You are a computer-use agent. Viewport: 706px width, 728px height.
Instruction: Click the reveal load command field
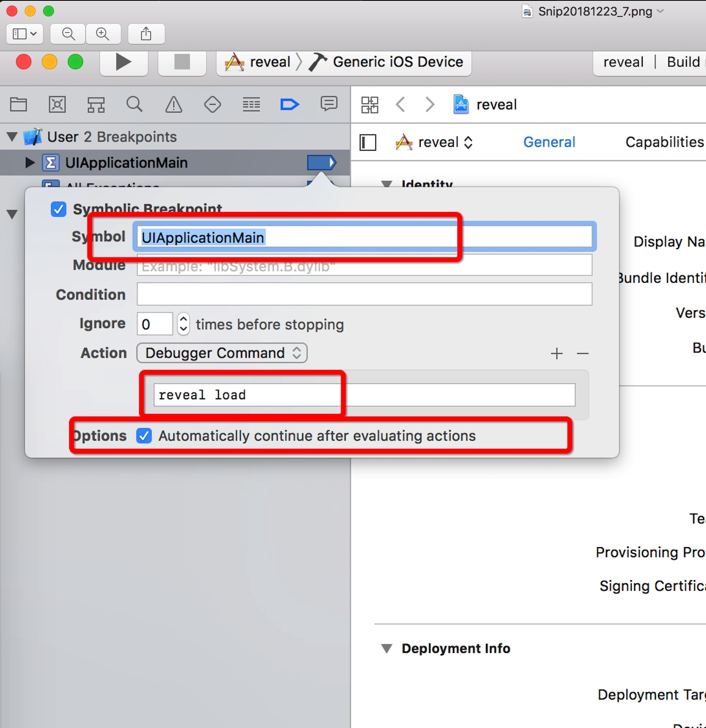tap(364, 395)
